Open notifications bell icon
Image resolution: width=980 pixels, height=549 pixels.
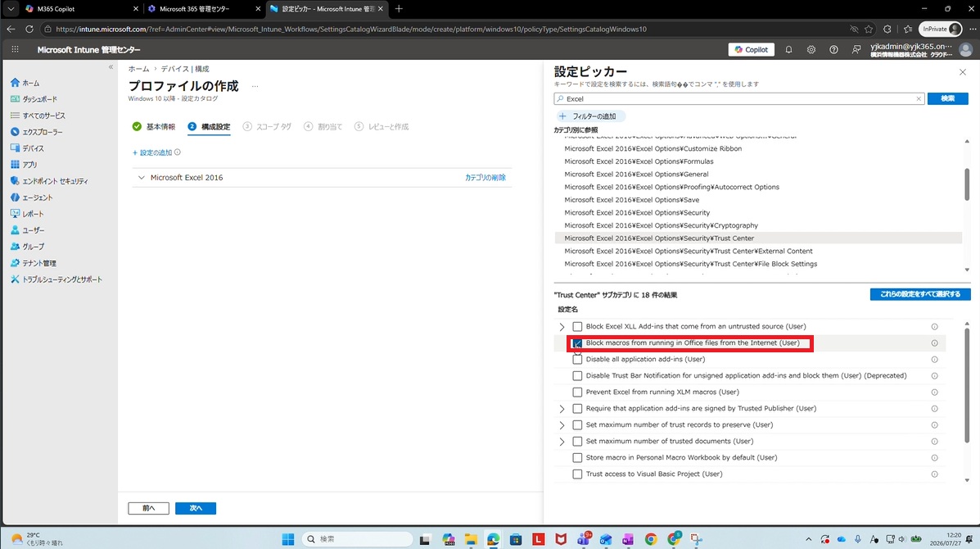click(x=788, y=49)
